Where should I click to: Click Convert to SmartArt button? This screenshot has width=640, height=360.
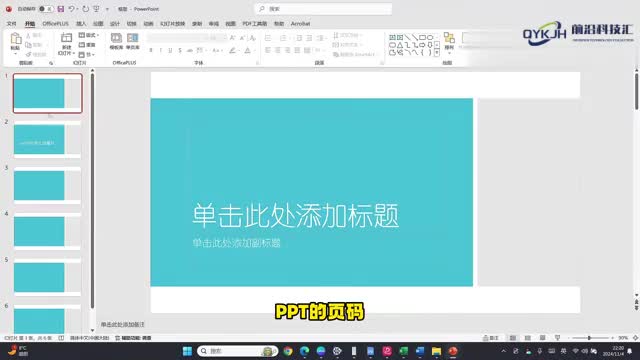[x=354, y=54]
